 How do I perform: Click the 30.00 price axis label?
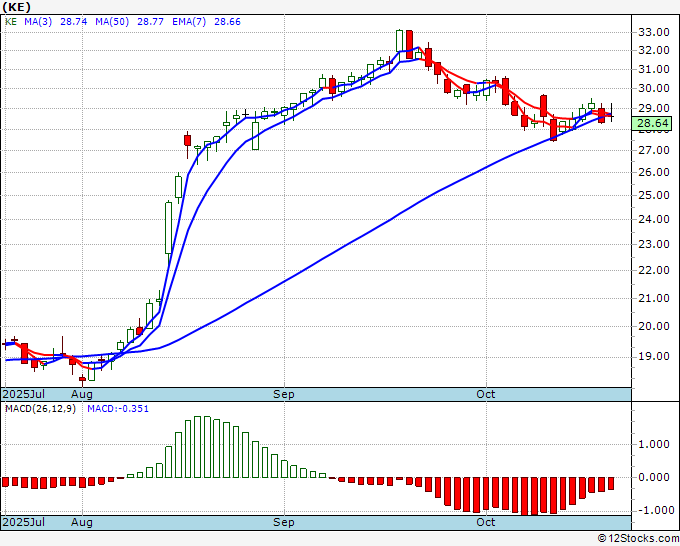tap(654, 88)
